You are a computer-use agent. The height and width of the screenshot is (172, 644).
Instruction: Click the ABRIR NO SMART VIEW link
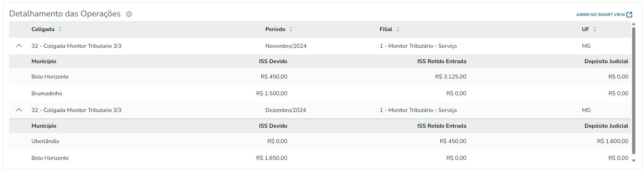tap(600, 15)
